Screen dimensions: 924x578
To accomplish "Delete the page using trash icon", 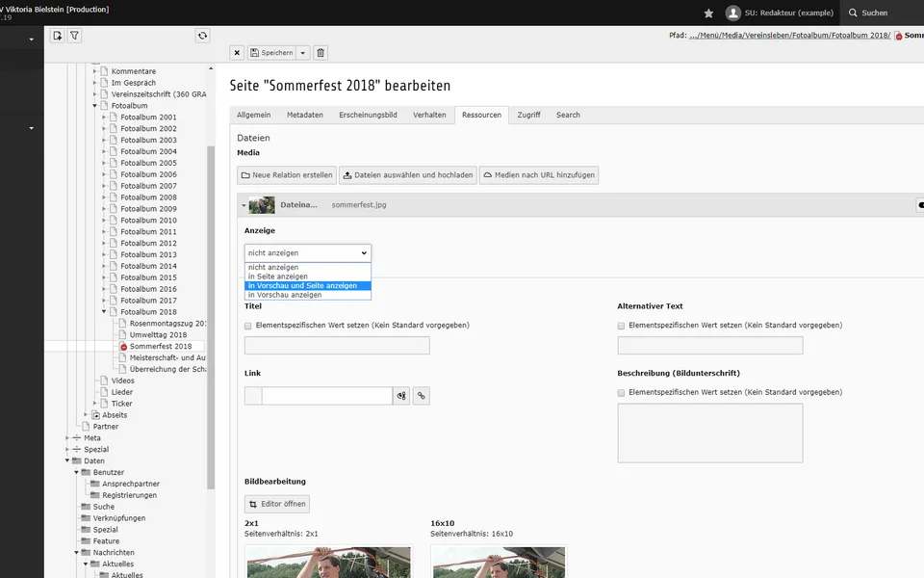I will coord(321,53).
